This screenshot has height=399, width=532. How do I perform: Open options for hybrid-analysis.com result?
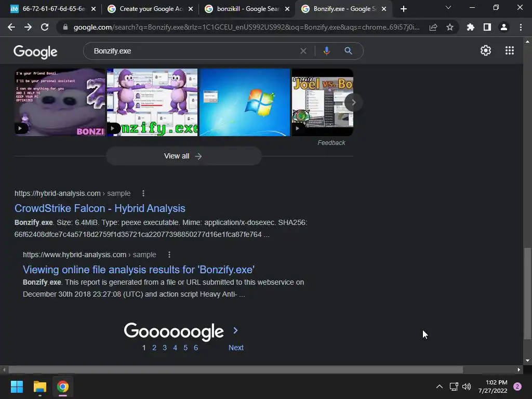pos(143,193)
